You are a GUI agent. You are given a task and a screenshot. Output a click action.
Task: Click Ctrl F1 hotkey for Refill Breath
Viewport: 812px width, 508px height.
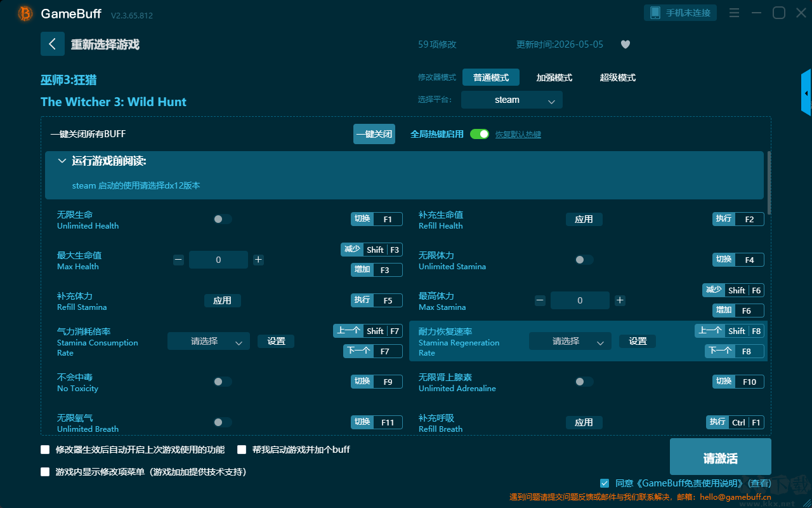click(735, 422)
